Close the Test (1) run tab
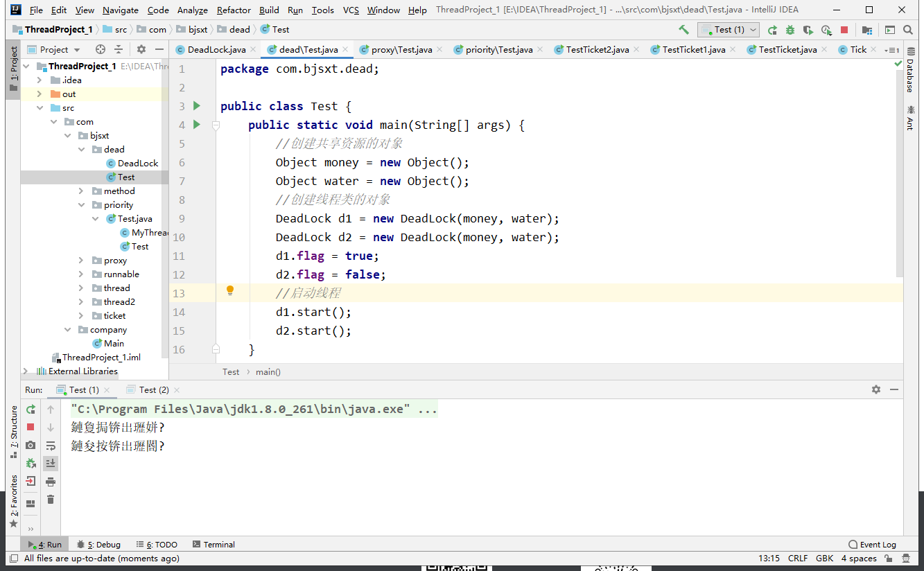Screen dimensions: 924x571 click(107, 390)
